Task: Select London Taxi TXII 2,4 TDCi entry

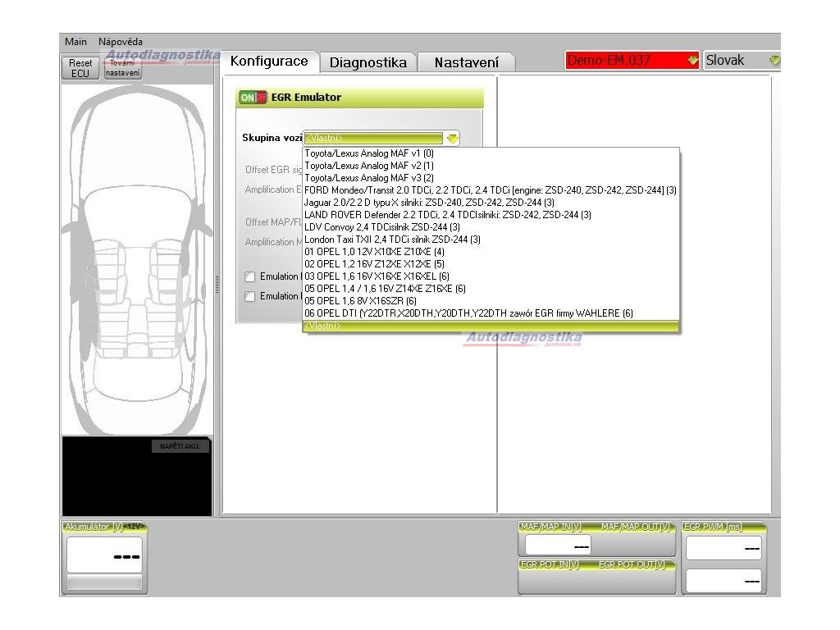Action: pyautogui.click(x=392, y=240)
